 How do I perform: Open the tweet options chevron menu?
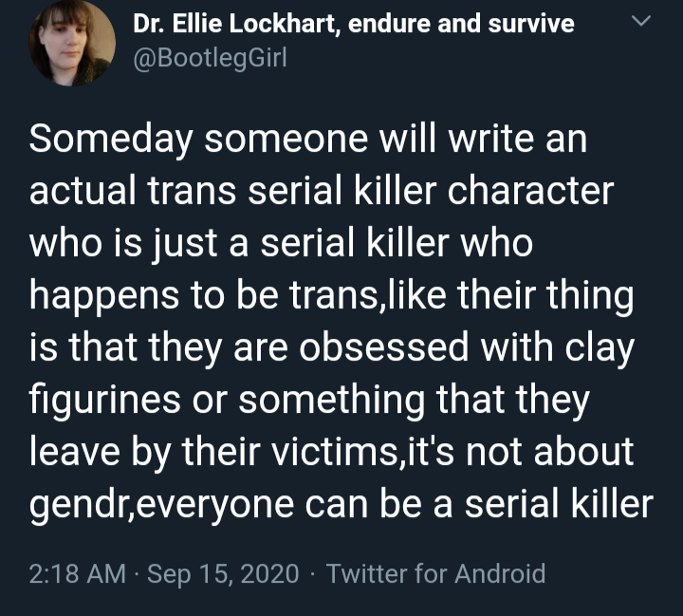tap(640, 21)
